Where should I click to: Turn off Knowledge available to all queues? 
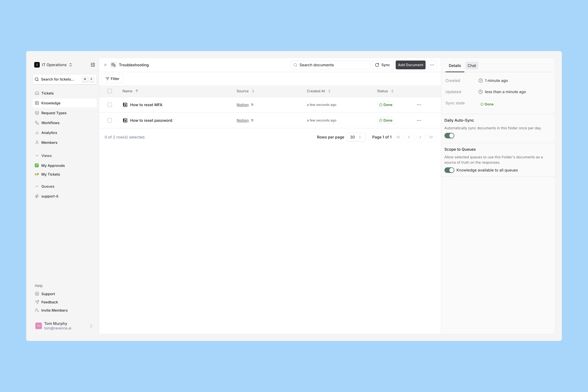449,170
